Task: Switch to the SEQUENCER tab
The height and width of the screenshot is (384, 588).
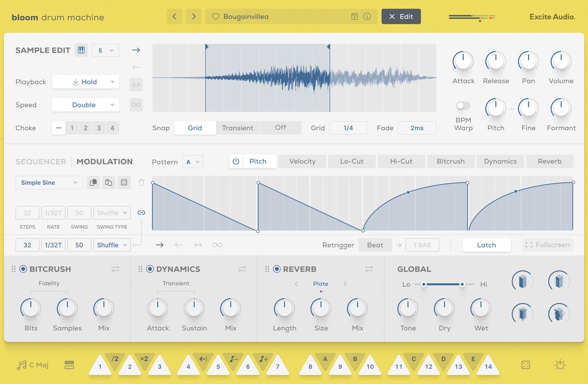Action: point(41,161)
